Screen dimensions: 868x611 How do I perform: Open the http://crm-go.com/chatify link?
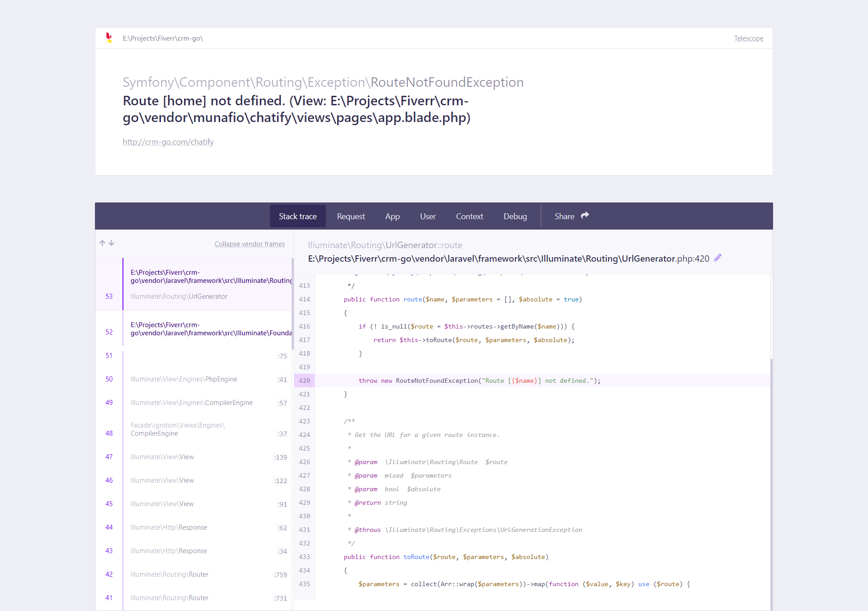(x=168, y=141)
